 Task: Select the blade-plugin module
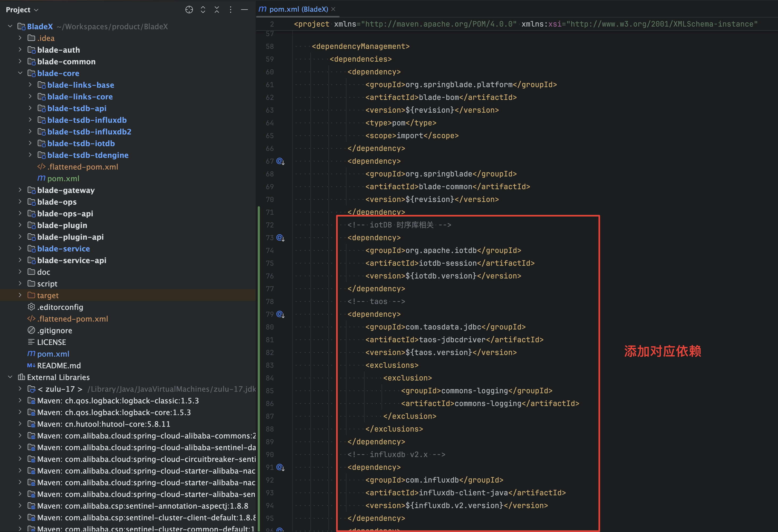click(62, 225)
